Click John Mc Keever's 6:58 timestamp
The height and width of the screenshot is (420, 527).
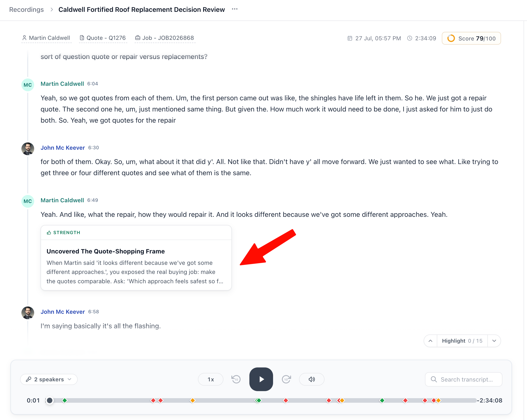coord(94,311)
